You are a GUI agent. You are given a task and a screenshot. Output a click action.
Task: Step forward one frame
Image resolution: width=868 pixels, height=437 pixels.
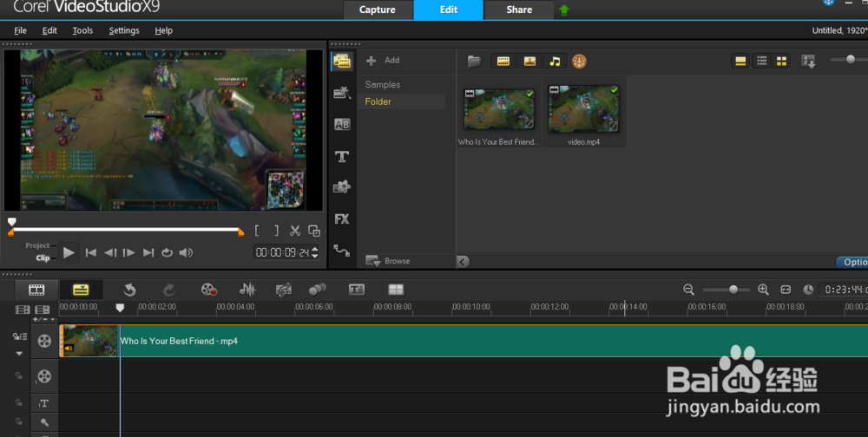[x=129, y=253]
